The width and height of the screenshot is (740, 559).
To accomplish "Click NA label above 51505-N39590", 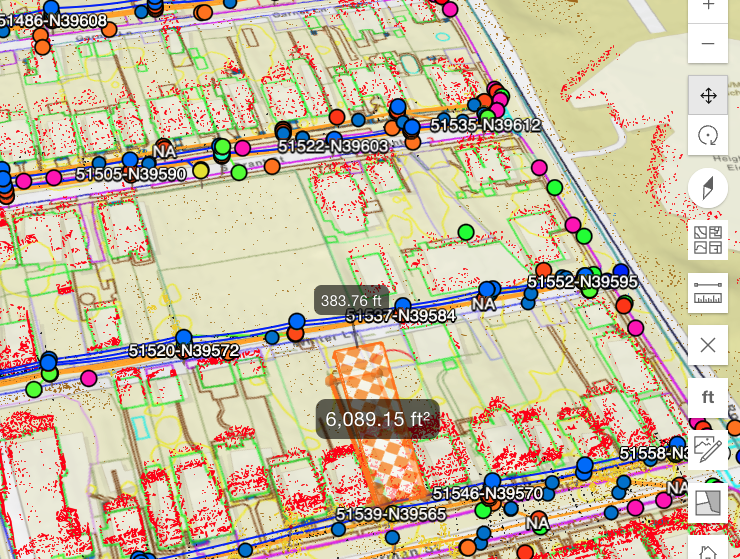I will 164,152.
